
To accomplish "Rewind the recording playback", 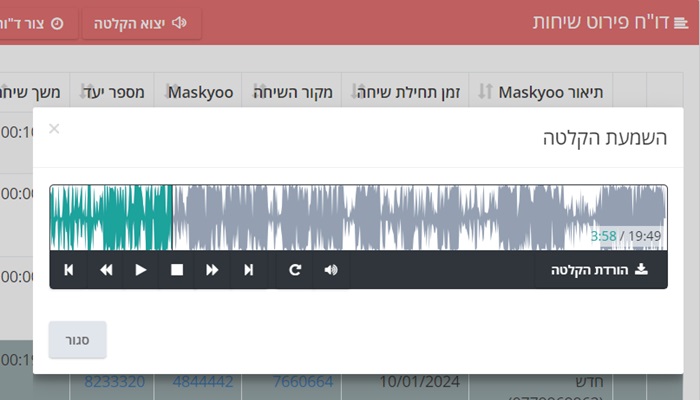I will [105, 270].
